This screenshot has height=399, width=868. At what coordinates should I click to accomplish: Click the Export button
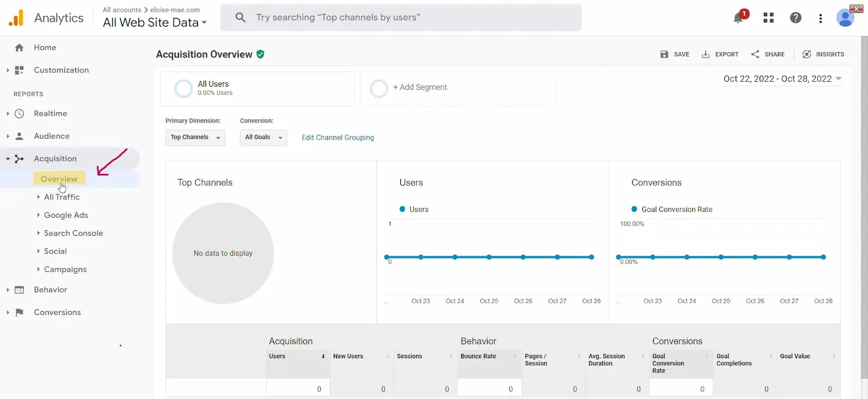point(720,54)
